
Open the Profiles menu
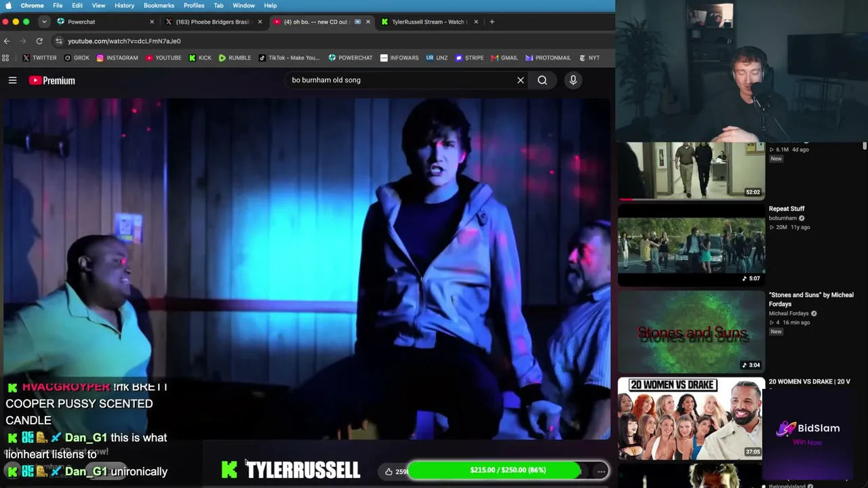pyautogui.click(x=194, y=5)
